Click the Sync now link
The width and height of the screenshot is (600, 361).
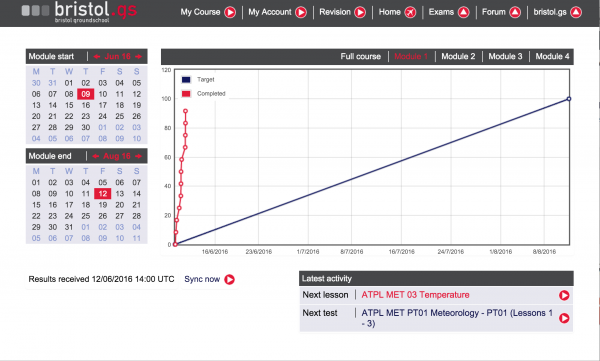202,279
